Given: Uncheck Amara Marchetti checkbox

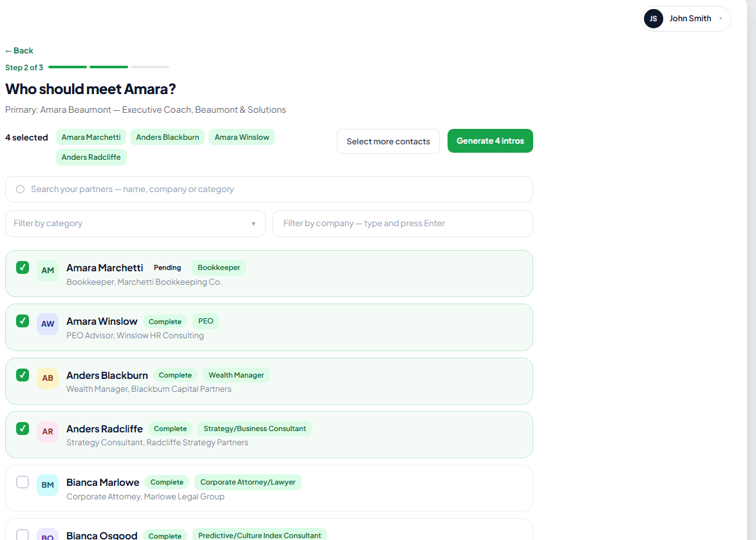Looking at the screenshot, I should [23, 267].
